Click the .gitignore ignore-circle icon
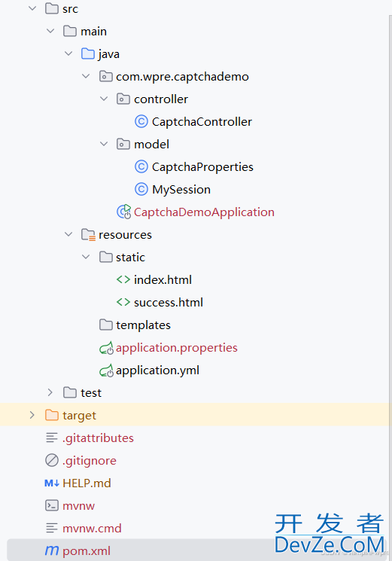 (x=52, y=460)
